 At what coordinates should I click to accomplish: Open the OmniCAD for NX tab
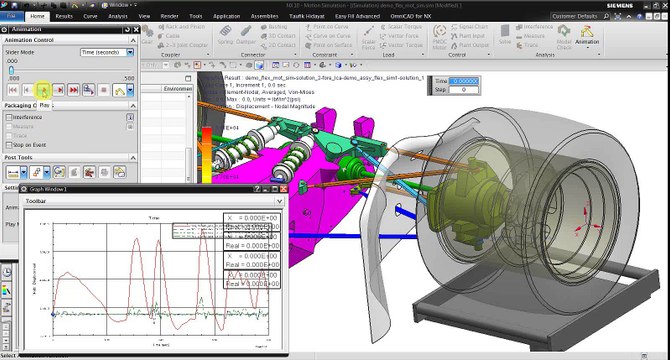click(x=410, y=16)
